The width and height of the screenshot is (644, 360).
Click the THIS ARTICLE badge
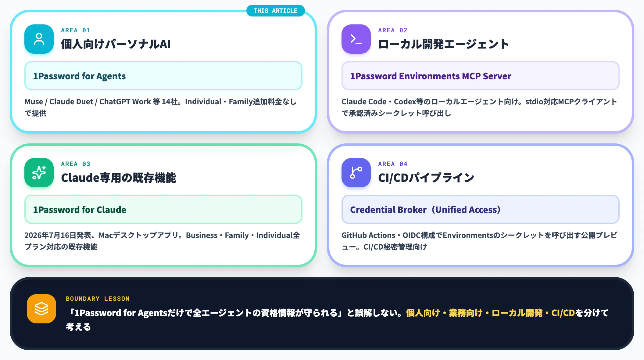point(275,11)
